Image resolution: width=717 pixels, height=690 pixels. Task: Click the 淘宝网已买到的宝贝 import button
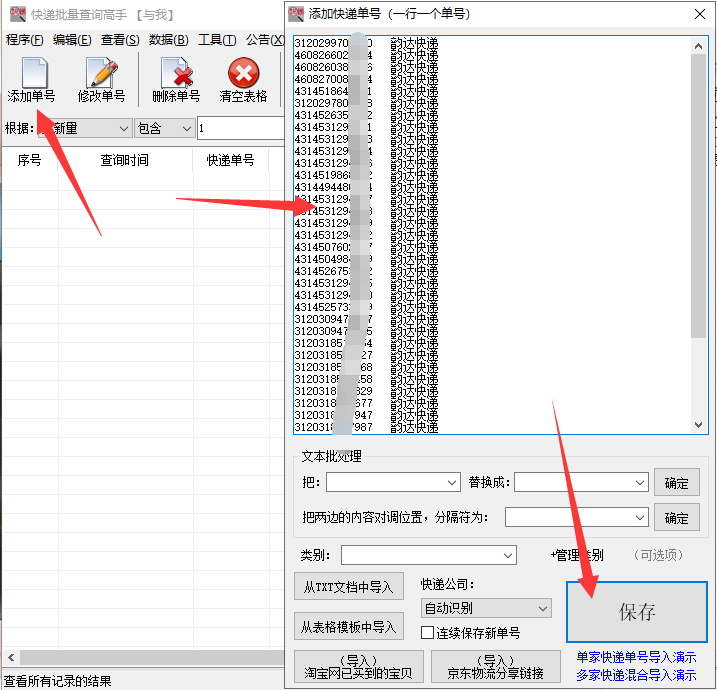[x=358, y=667]
